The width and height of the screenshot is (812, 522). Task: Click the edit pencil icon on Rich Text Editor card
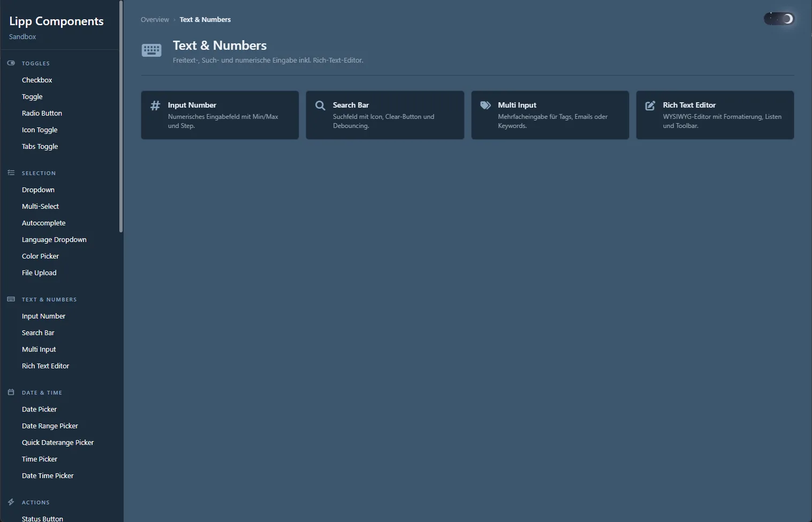pyautogui.click(x=650, y=105)
